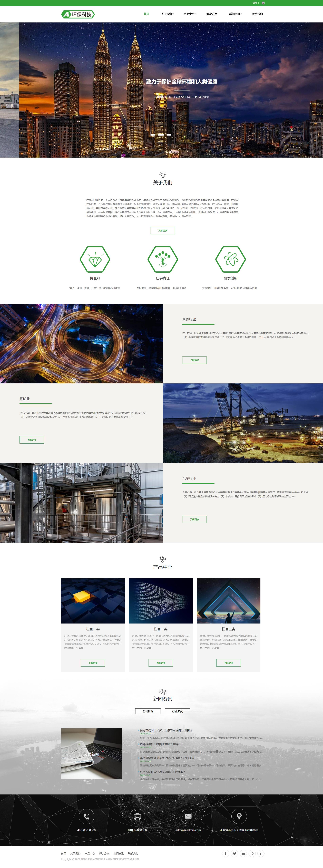Switch to the 行业新闻 news tab
Image resolution: width=323 pixels, height=868 pixels.
pyautogui.click(x=177, y=711)
